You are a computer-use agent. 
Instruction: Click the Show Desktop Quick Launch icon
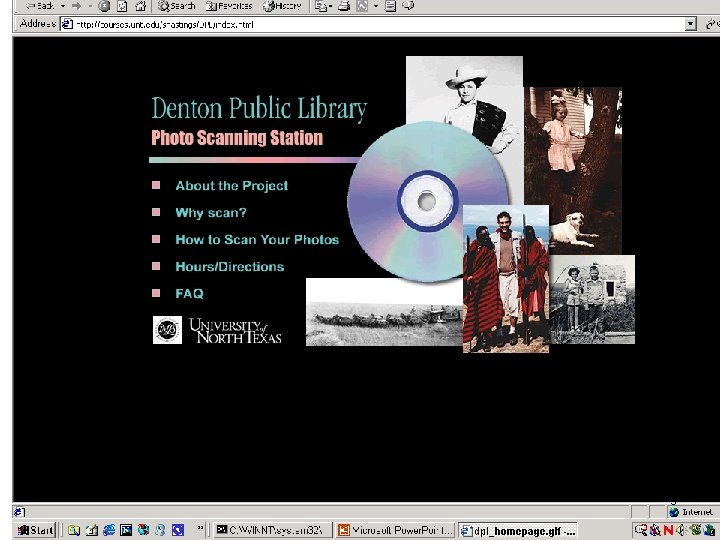(91, 530)
